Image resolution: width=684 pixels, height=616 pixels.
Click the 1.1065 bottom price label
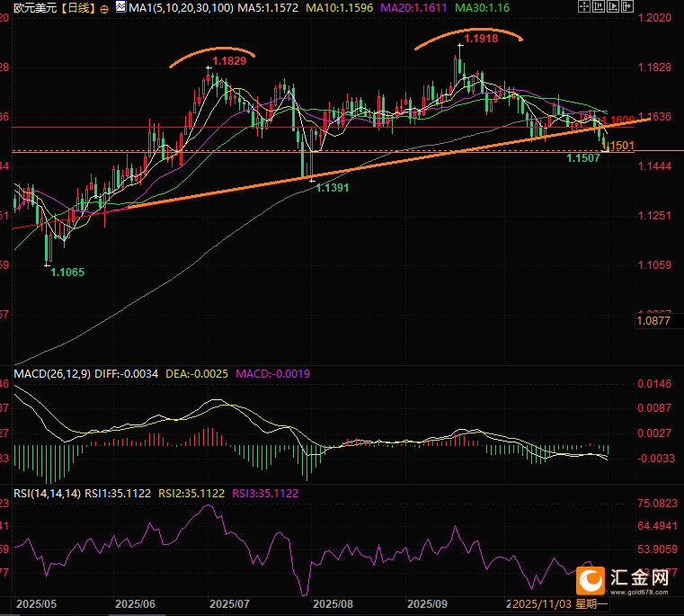[x=67, y=272]
